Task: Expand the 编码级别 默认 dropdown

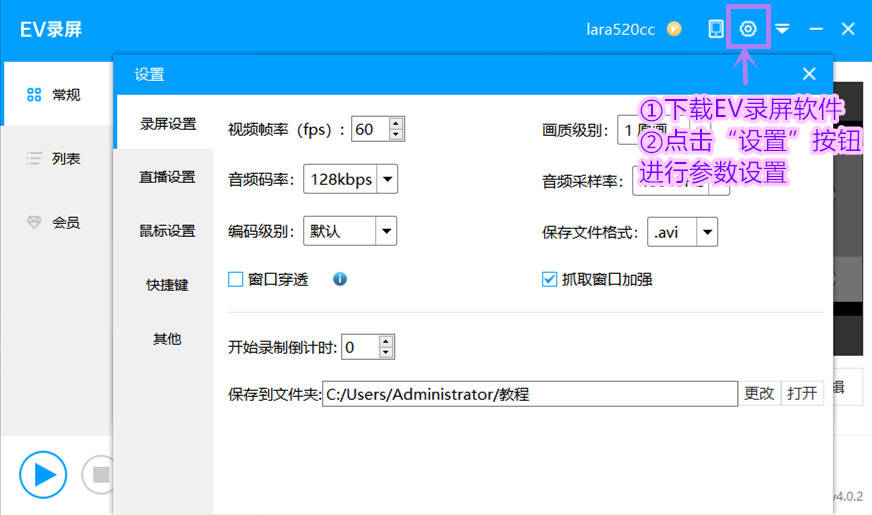Action: (x=386, y=231)
